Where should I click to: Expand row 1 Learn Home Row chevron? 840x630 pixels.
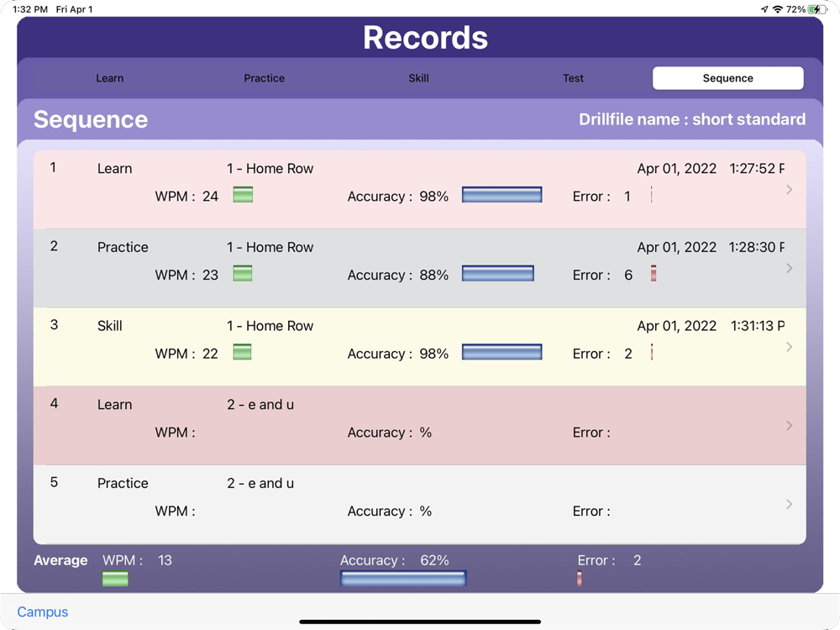(789, 190)
